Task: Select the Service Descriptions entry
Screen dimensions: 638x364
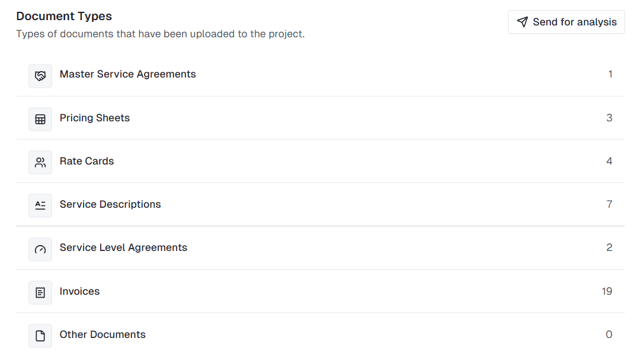Action: [x=110, y=204]
